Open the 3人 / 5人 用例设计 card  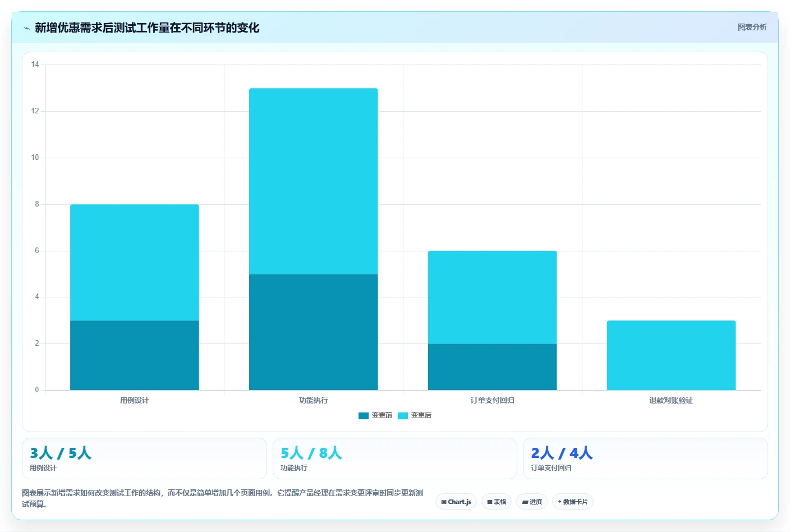point(144,458)
